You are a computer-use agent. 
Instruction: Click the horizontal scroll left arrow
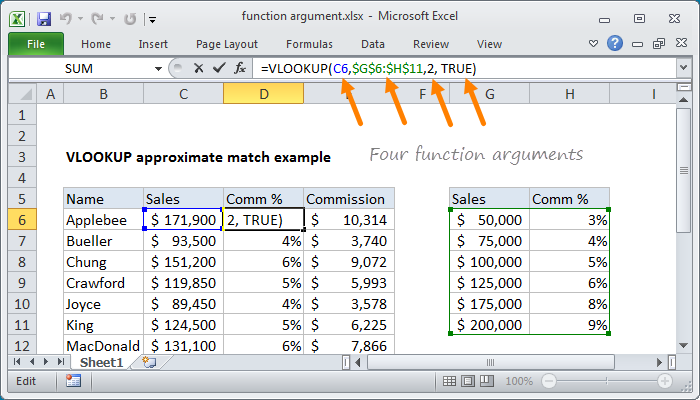358,362
